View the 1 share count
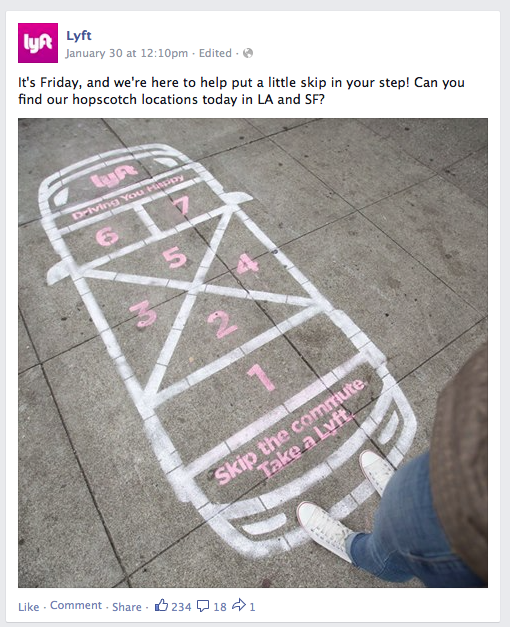Image resolution: width=510 pixels, height=627 pixels. click(252, 607)
